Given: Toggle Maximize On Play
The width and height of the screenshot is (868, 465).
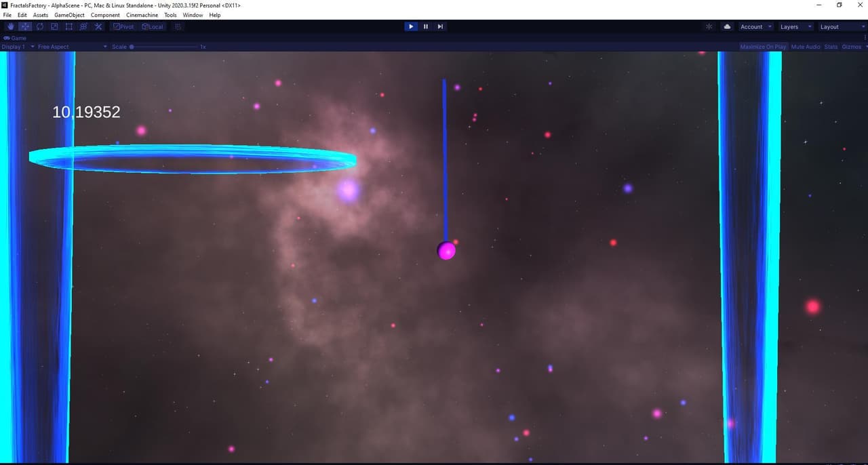Looking at the screenshot, I should point(763,47).
